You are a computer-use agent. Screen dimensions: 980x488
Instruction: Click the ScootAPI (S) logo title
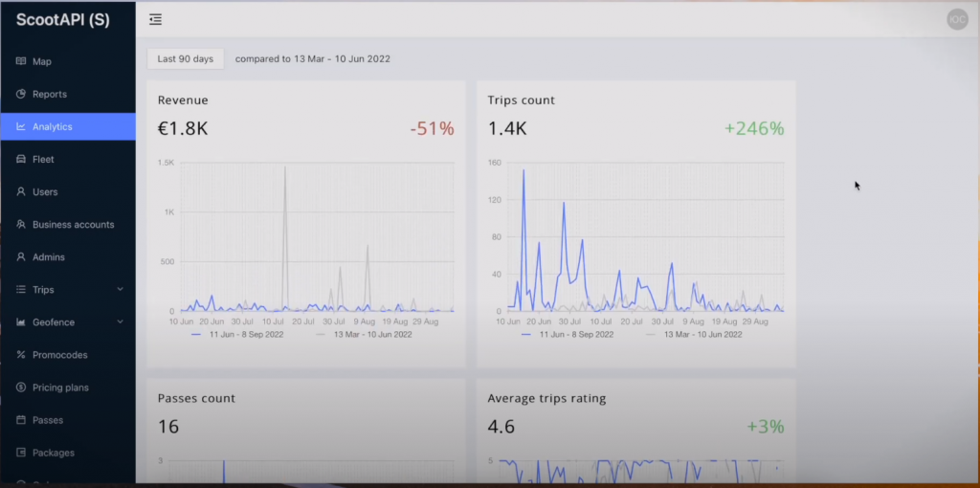pos(62,20)
